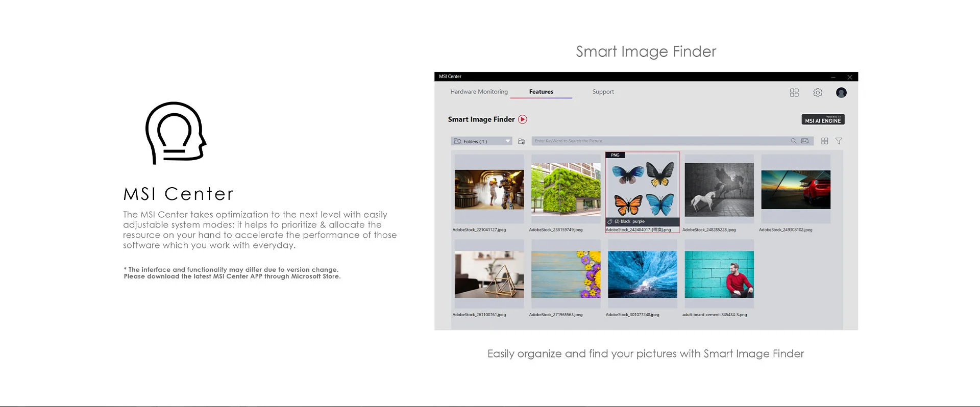Click the keyword search input field

coord(660,141)
